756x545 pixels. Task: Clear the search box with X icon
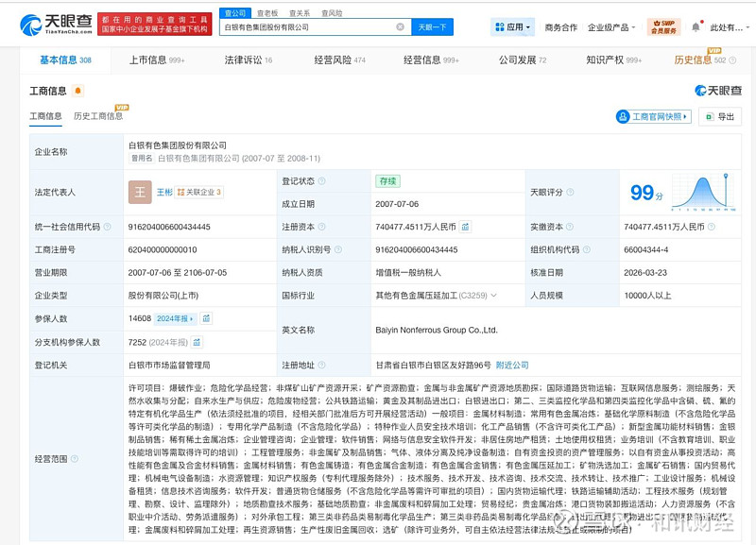tap(400, 27)
